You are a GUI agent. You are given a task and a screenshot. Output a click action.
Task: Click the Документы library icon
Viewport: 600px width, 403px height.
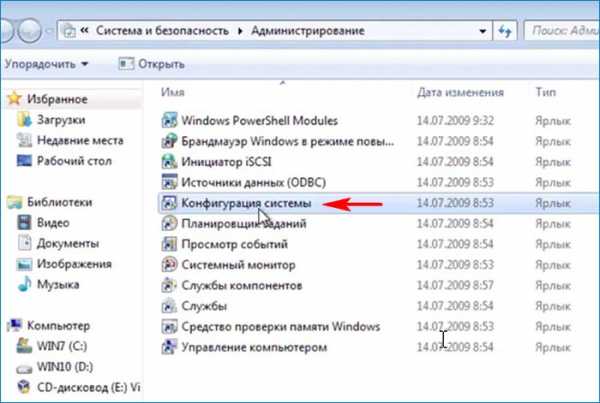(24, 243)
